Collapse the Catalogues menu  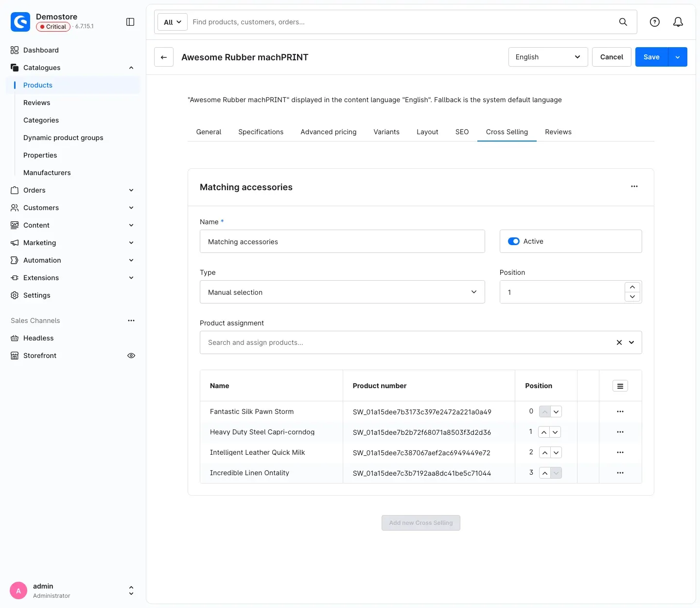click(x=72, y=68)
